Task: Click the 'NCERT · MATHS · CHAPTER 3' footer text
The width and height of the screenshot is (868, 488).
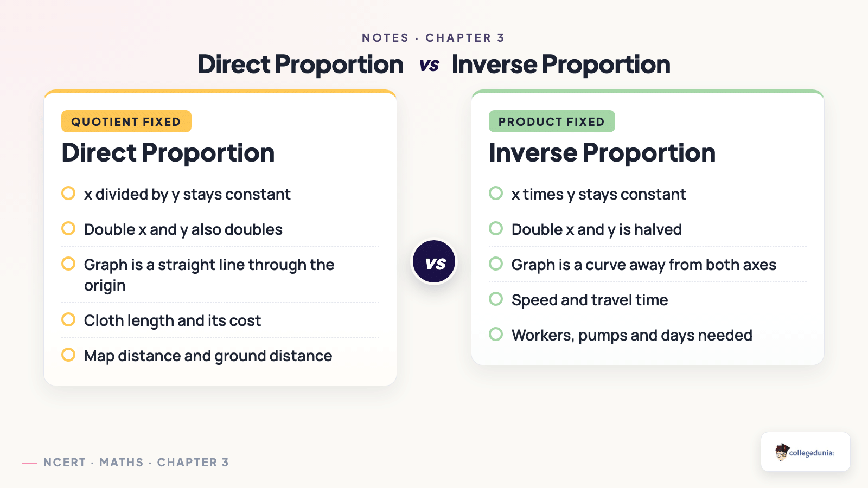Action: coord(136,463)
